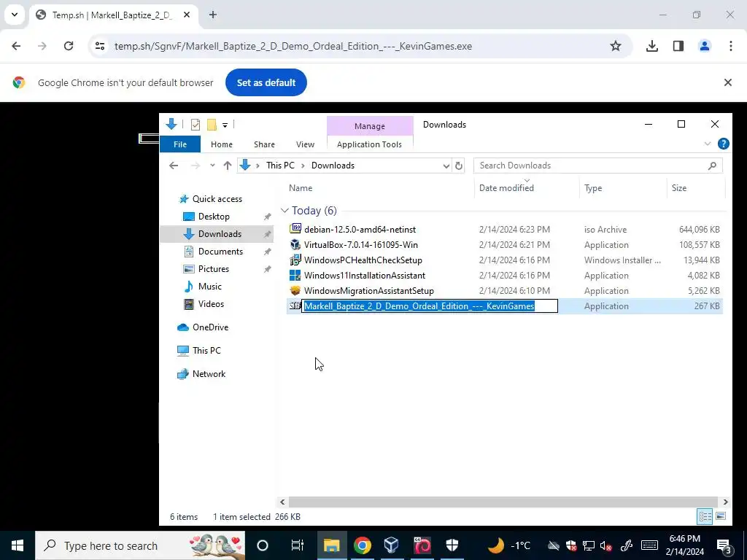
Task: Open Chrome downloads icon
Action: click(x=652, y=46)
